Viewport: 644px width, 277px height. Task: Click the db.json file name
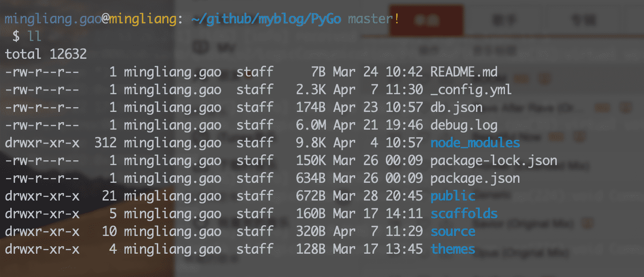pos(456,107)
